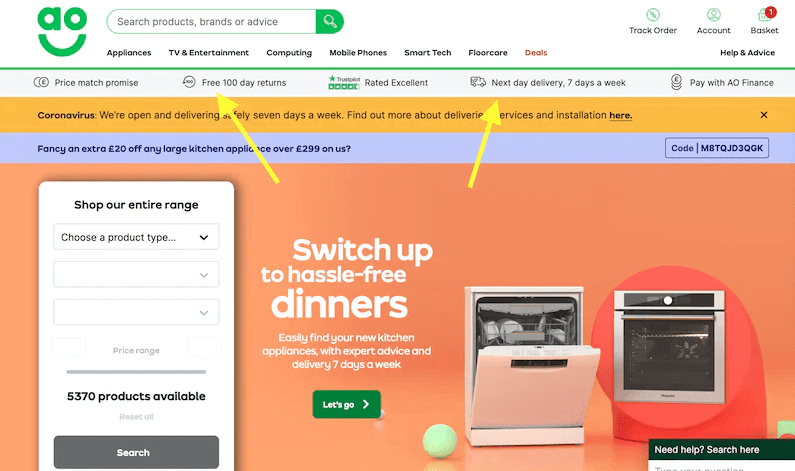Open the Account profile icon

pyautogui.click(x=713, y=15)
